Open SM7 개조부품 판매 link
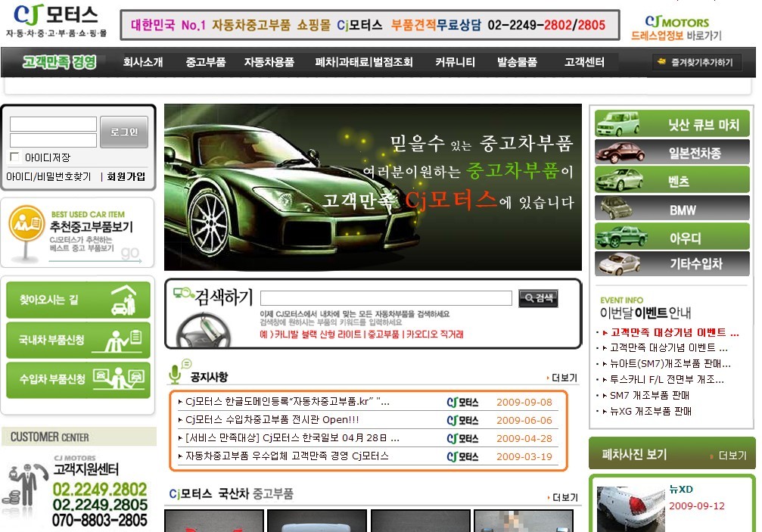Image resolution: width=762 pixels, height=532 pixels. pos(650,395)
